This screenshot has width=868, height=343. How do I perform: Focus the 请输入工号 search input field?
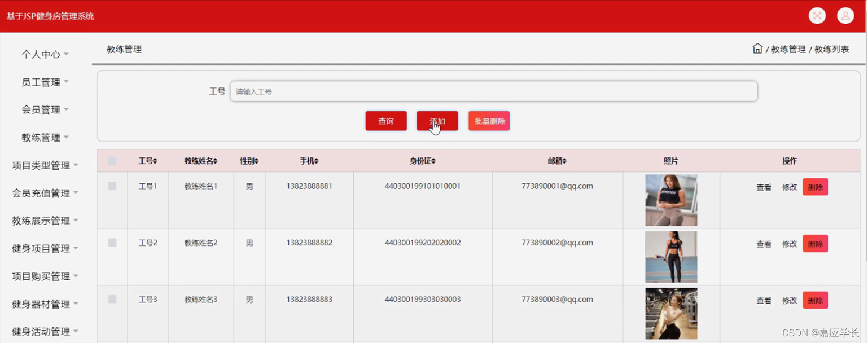(494, 91)
